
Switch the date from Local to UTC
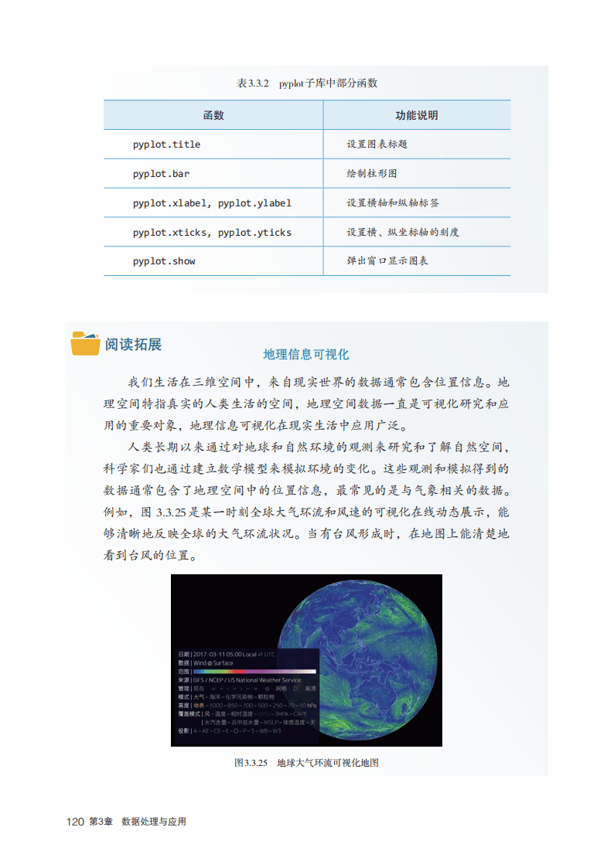point(269,655)
